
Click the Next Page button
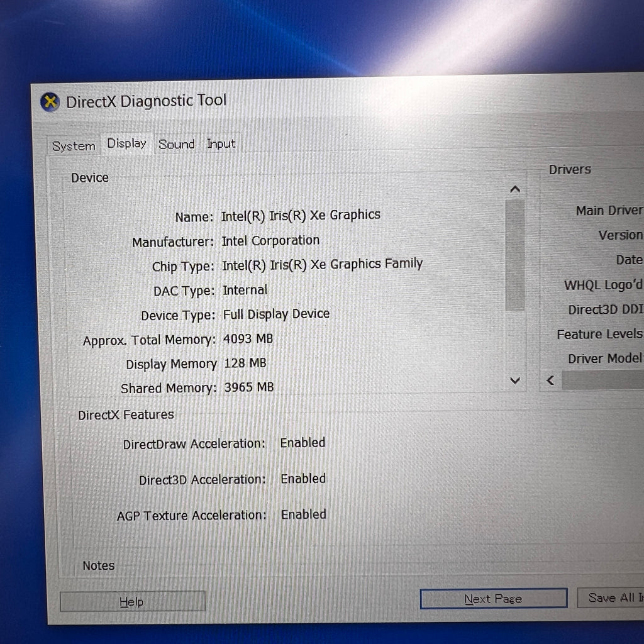coord(493,599)
